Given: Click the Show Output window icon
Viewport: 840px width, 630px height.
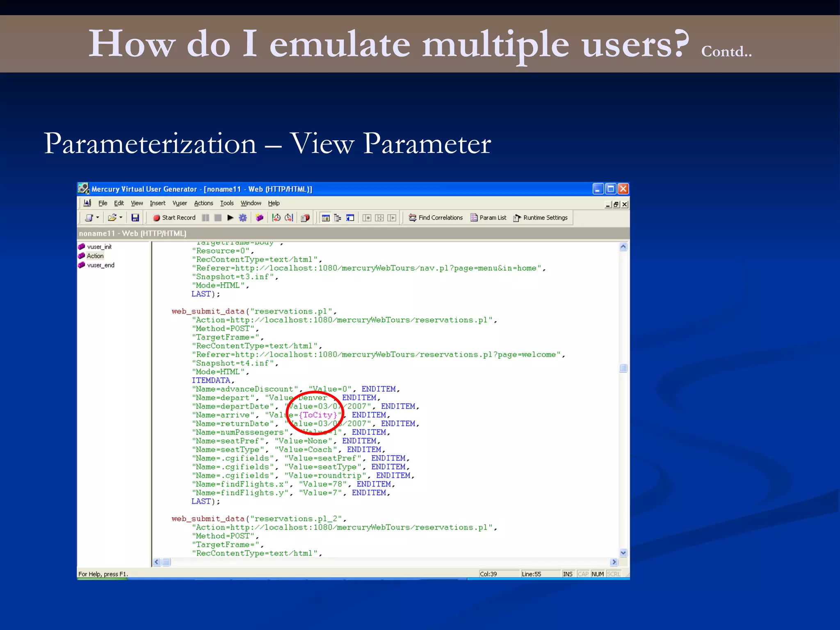Looking at the screenshot, I should 350,218.
